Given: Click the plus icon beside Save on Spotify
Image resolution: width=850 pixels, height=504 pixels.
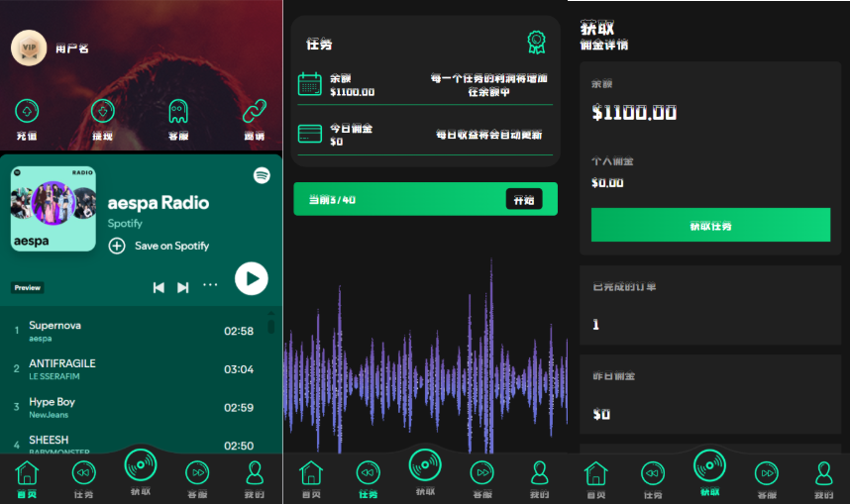Looking at the screenshot, I should click(x=117, y=246).
